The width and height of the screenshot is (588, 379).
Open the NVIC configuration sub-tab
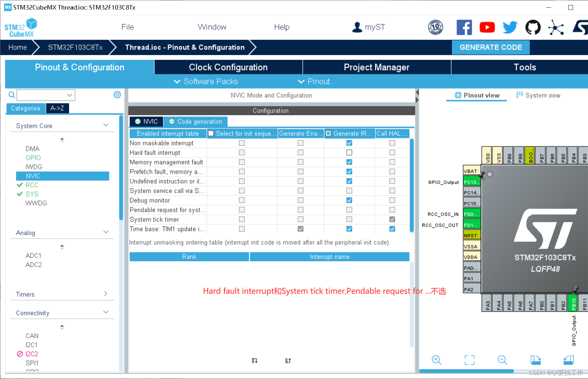pos(146,122)
